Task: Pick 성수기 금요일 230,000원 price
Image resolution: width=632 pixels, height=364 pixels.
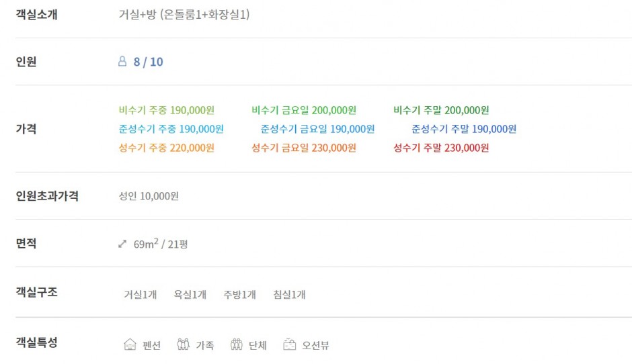Action: (304, 148)
